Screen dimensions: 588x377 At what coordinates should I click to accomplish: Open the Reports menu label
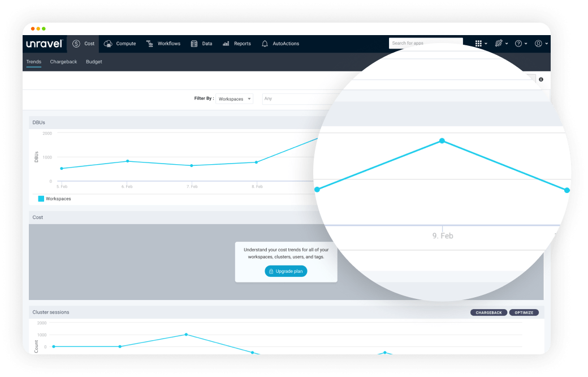[x=242, y=44]
